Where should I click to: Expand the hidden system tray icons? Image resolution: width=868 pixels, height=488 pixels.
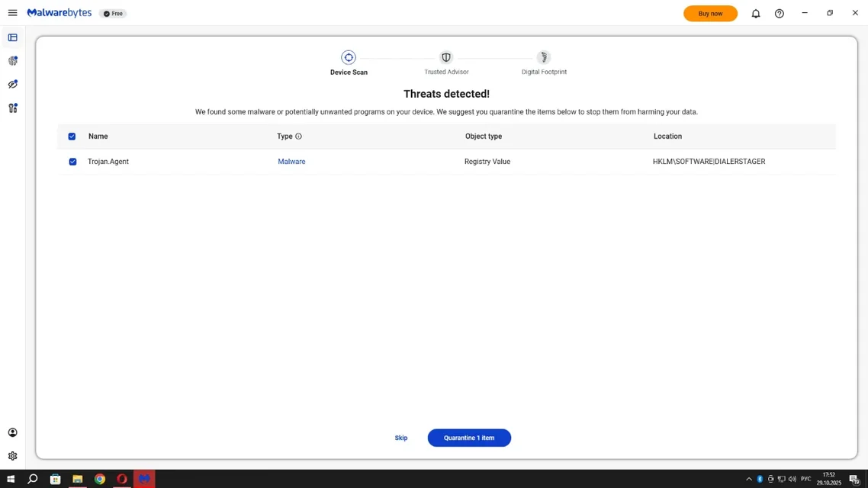tap(748, 480)
